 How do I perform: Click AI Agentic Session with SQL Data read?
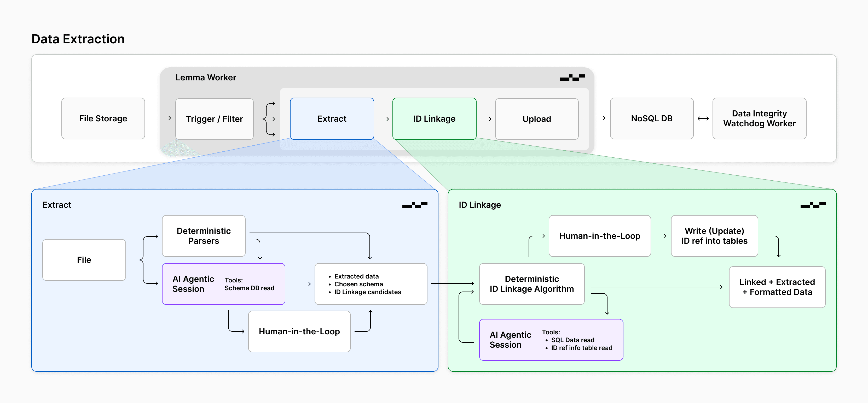551,340
